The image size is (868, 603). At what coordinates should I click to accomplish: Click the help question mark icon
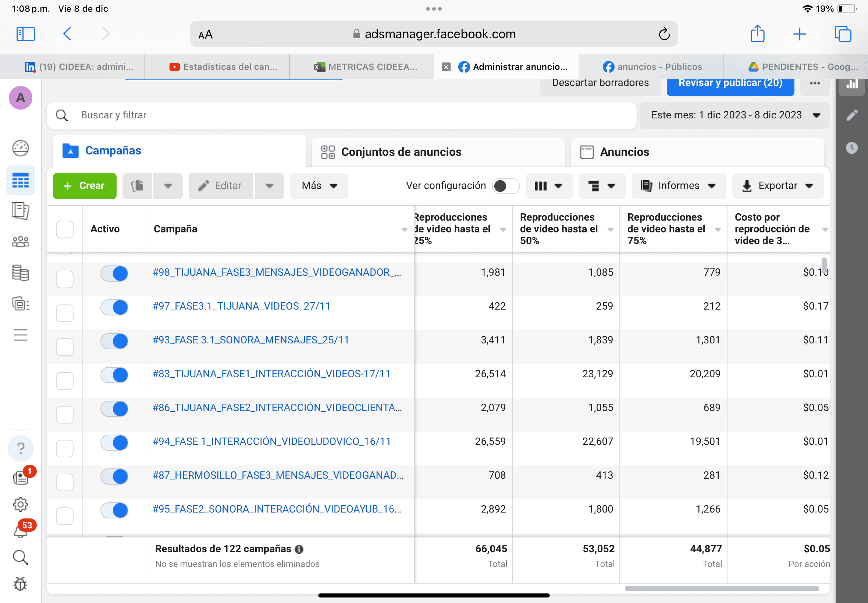[x=20, y=449]
